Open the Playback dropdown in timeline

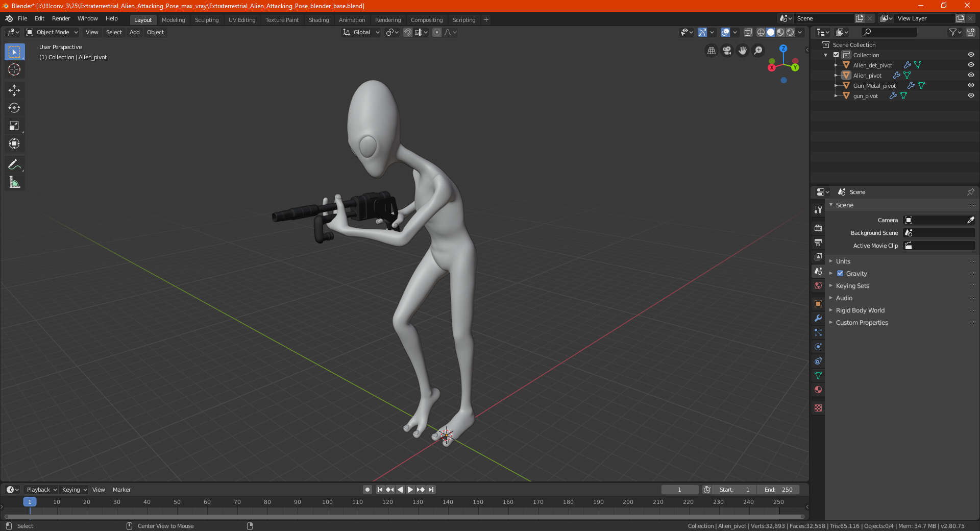(x=41, y=490)
